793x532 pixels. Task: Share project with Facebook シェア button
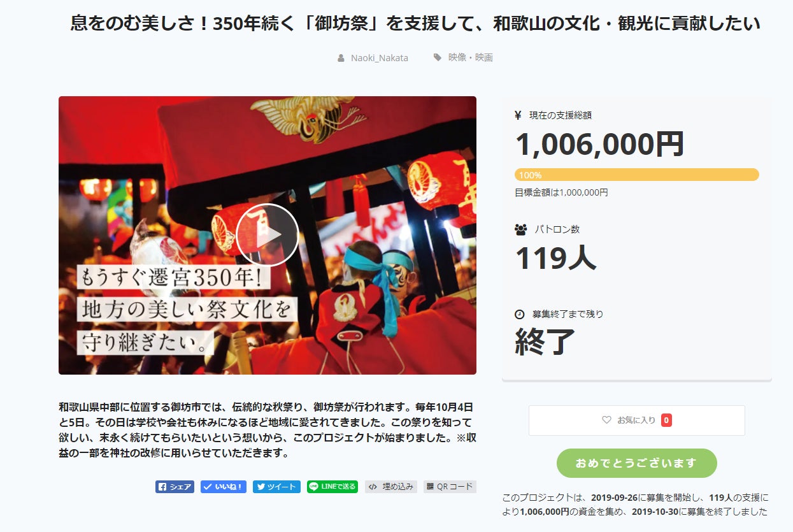[175, 487]
